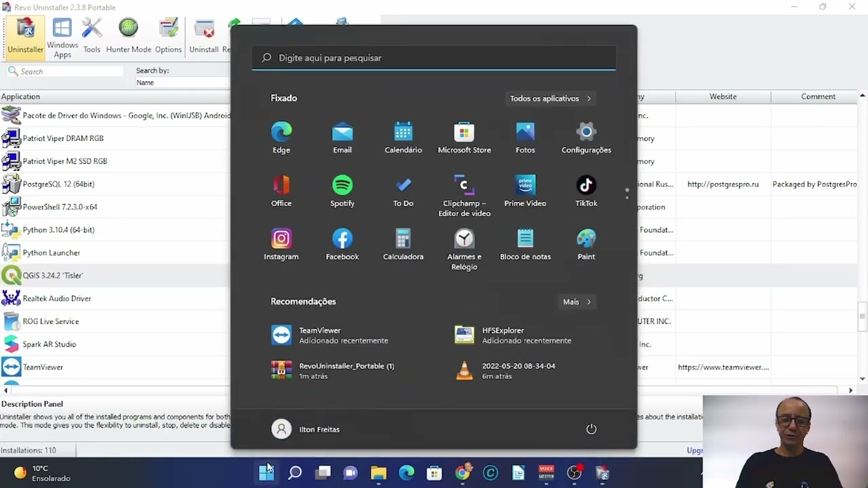Open TikTok from Start menu

coord(586,191)
